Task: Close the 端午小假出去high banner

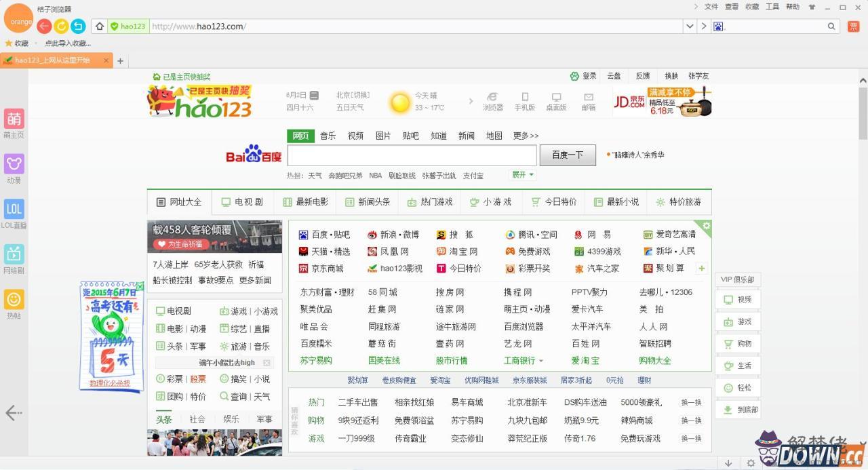Action: tap(267, 363)
